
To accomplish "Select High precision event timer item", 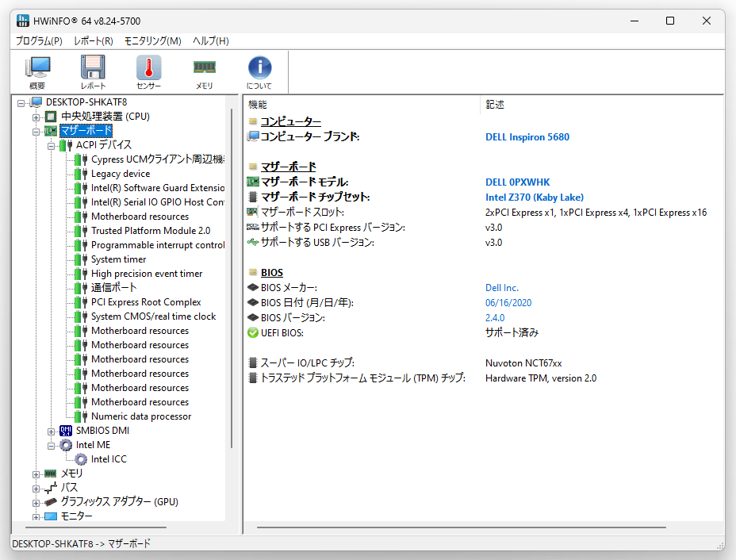I will pyautogui.click(x=147, y=274).
